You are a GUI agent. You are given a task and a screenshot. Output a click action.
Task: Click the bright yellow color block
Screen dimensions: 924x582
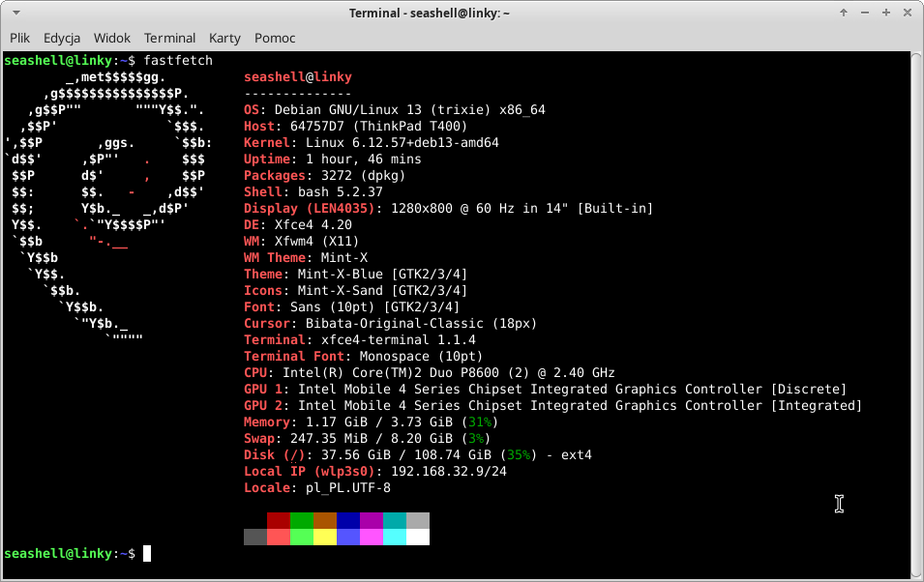[x=325, y=537]
